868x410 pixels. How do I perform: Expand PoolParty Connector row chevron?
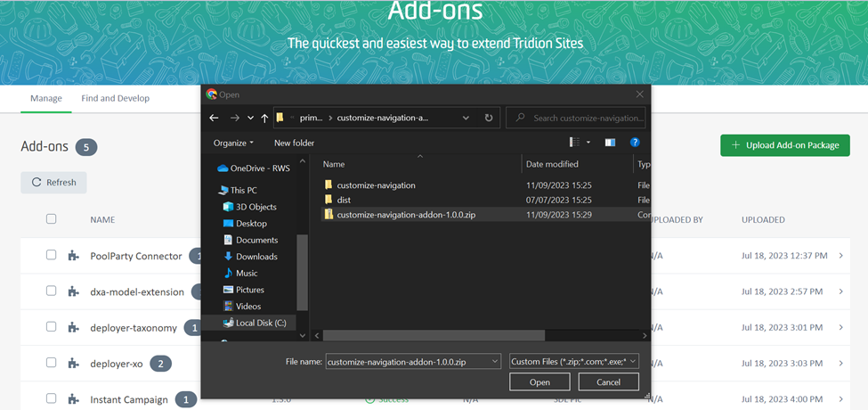click(x=841, y=256)
